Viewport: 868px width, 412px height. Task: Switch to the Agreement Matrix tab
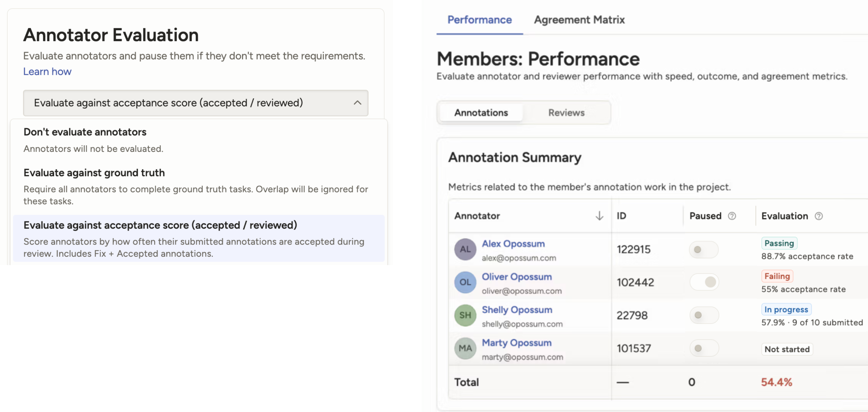click(579, 20)
